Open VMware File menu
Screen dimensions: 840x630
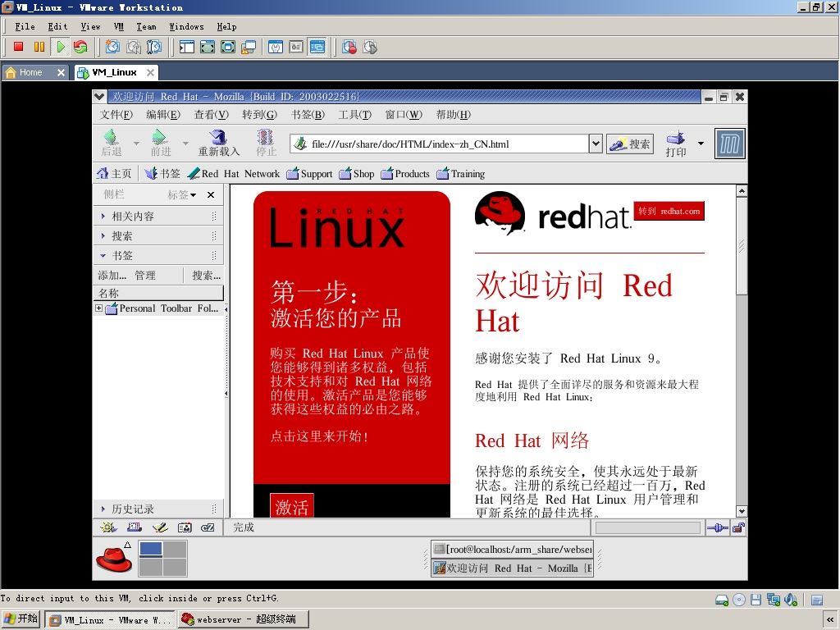(x=25, y=26)
